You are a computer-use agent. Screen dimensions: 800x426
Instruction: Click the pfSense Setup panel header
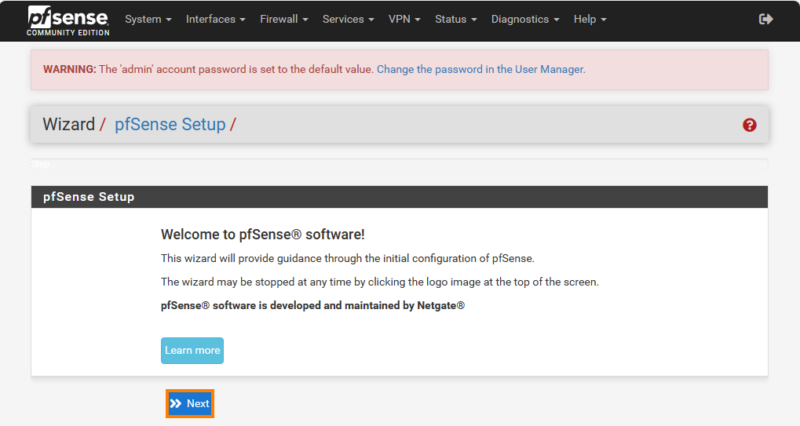pyautogui.click(x=400, y=197)
